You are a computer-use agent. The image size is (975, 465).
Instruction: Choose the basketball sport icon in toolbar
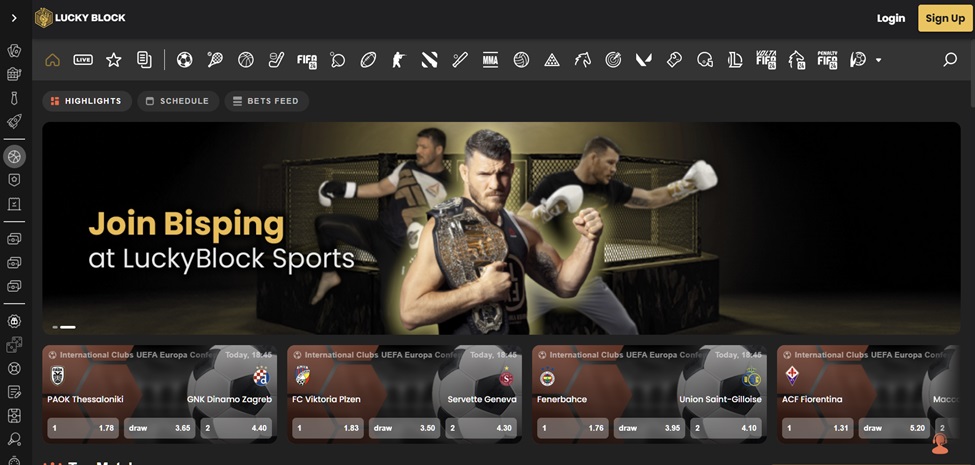pyautogui.click(x=246, y=60)
